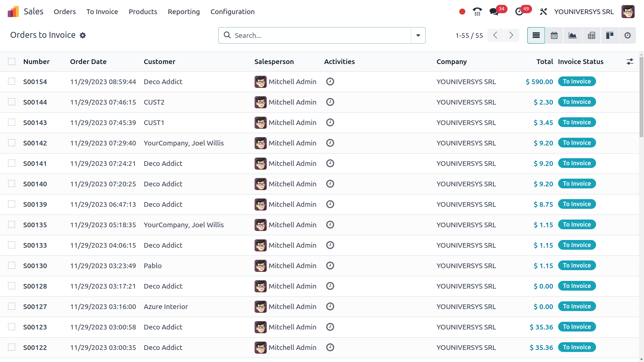Image resolution: width=644 pixels, height=362 pixels.
Task: Expand the search options dropdown arrow
Action: (418, 35)
